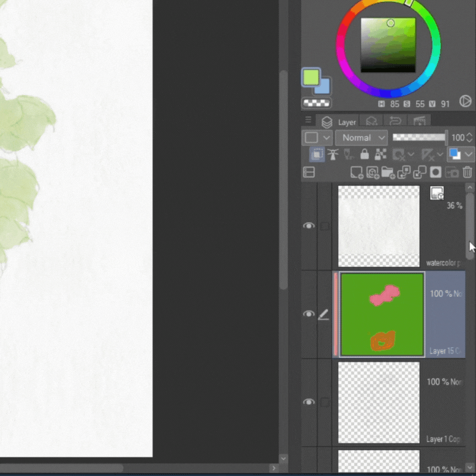Toggle Lock Transparent Pixels

coord(380,154)
